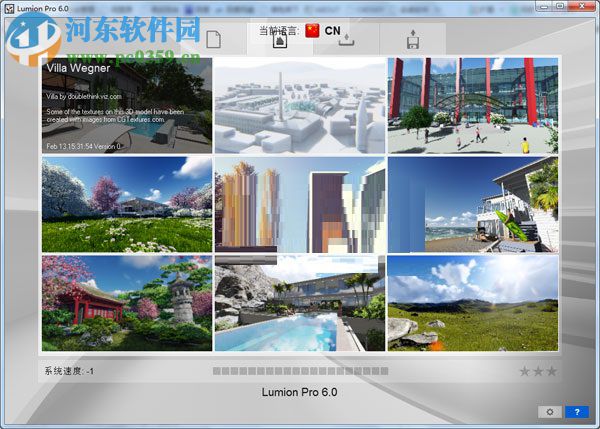Click the 'Lumion Pro 6.0' label below the gallery
600x429 pixels.
tap(300, 392)
